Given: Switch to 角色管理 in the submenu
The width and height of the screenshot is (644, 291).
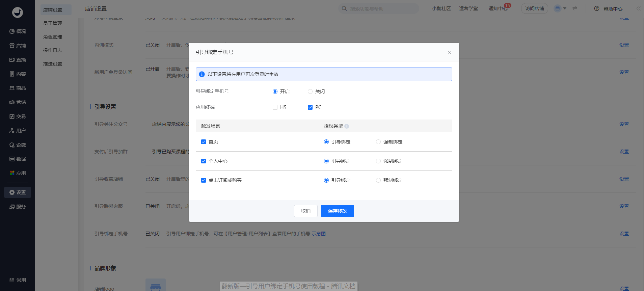Looking at the screenshot, I should [x=53, y=37].
